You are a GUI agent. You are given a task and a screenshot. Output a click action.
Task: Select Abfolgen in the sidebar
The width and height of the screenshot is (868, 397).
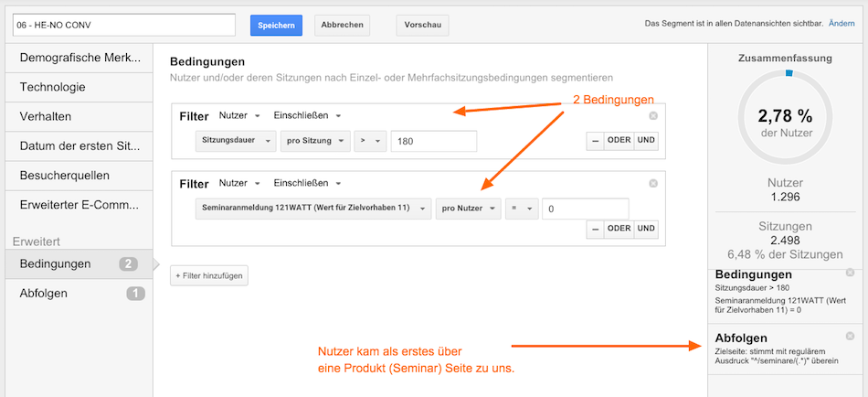click(79, 294)
